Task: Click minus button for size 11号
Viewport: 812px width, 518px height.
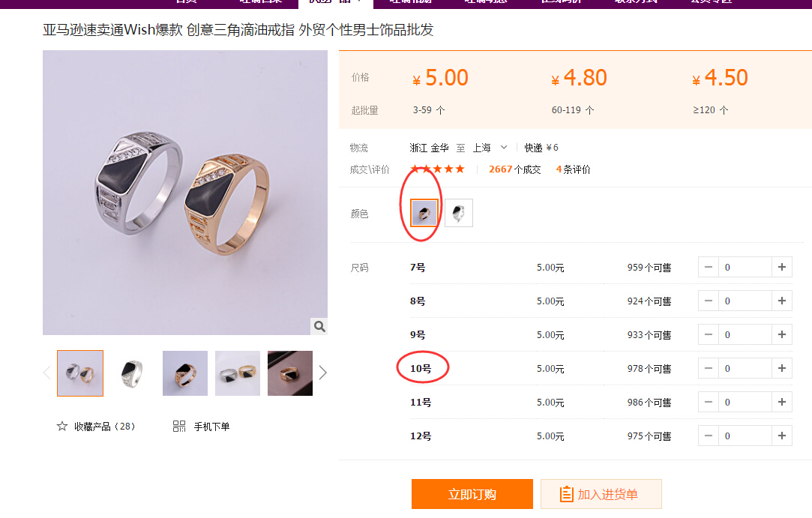Action: [709, 402]
